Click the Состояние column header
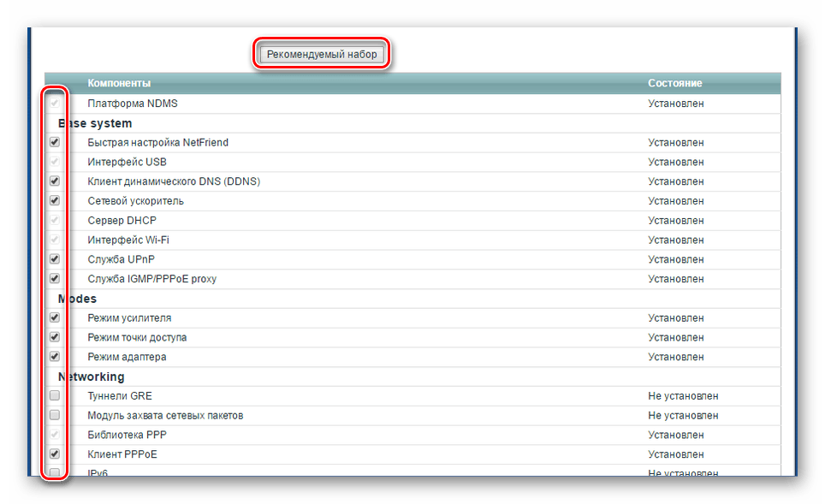 (674, 83)
